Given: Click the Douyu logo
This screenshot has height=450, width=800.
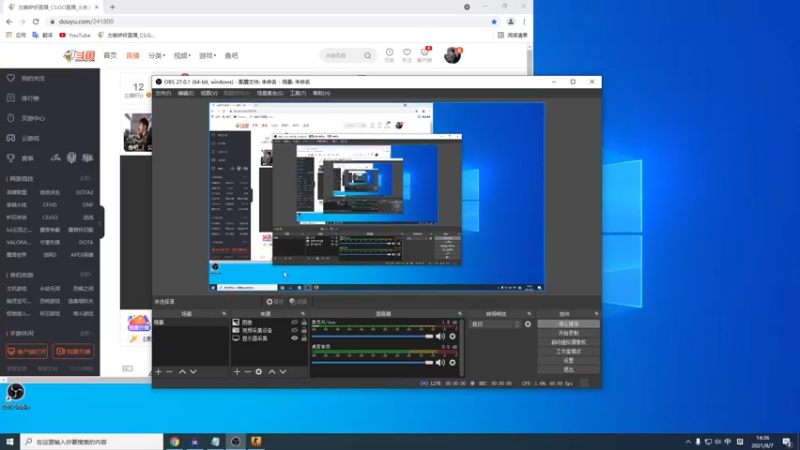Looking at the screenshot, I should click(80, 56).
